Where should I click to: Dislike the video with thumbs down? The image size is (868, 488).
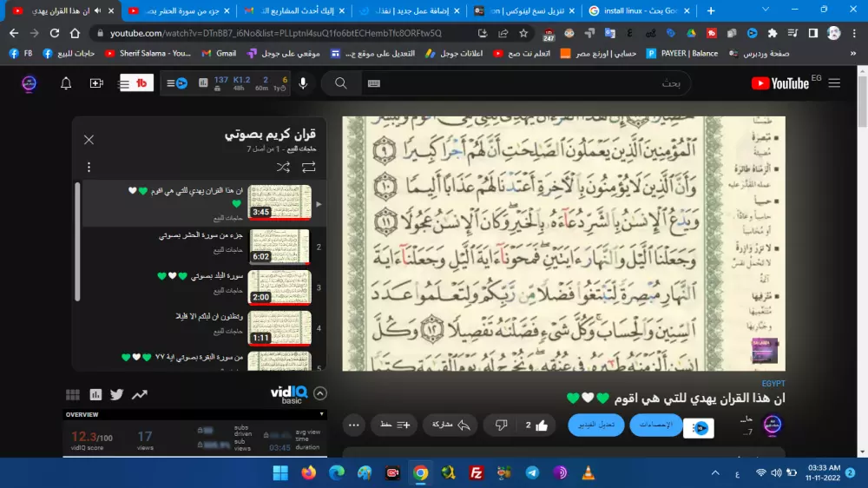(501, 425)
